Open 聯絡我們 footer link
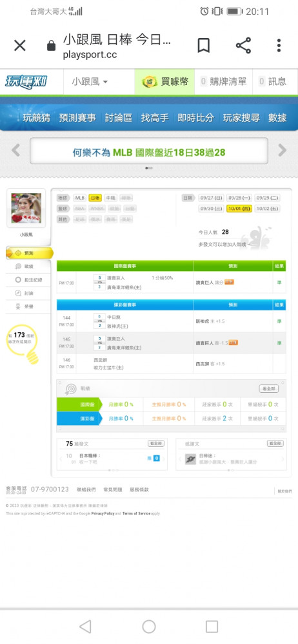This screenshot has width=298, height=644. point(86,489)
